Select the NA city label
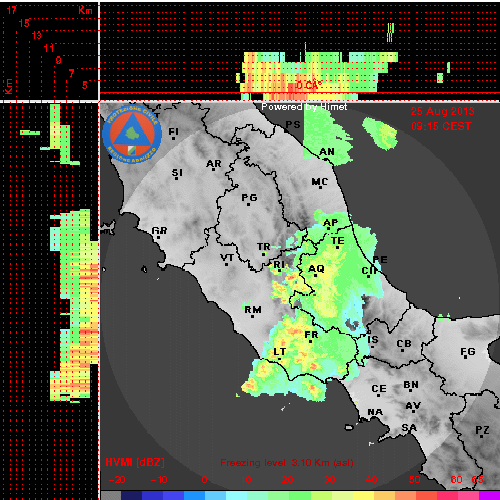The width and height of the screenshot is (500, 500). (375, 412)
